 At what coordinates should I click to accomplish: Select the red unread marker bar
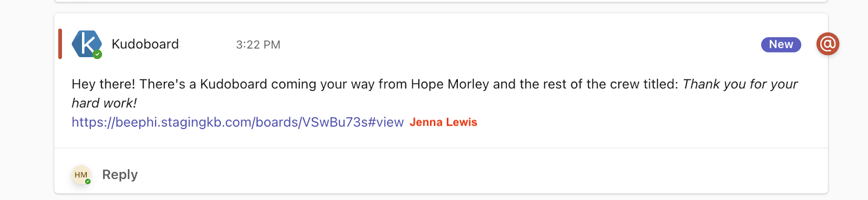pos(60,44)
